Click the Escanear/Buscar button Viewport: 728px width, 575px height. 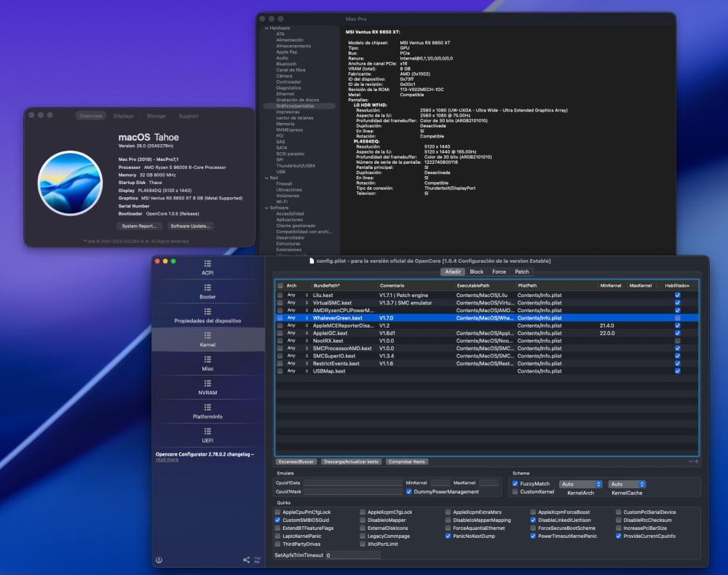click(x=296, y=461)
